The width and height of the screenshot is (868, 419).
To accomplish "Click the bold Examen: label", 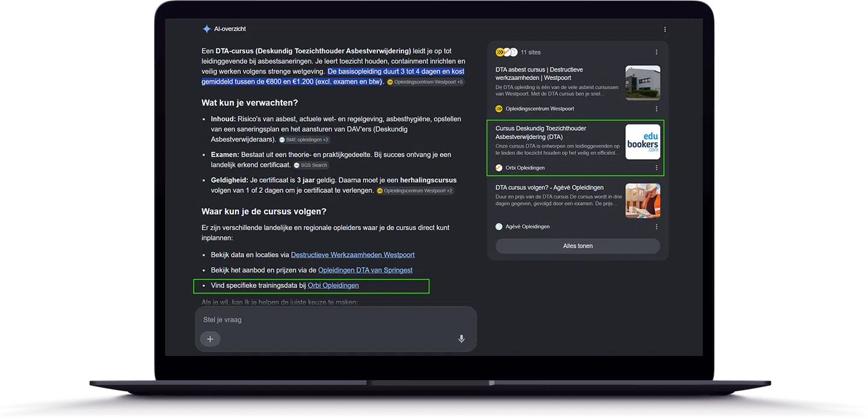I will (x=225, y=155).
